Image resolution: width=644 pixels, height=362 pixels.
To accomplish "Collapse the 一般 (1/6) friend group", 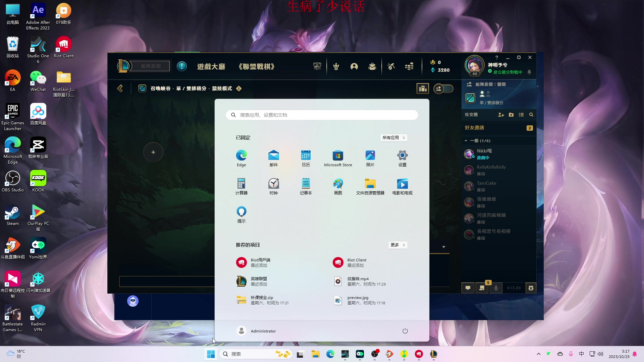I will 466,141.
